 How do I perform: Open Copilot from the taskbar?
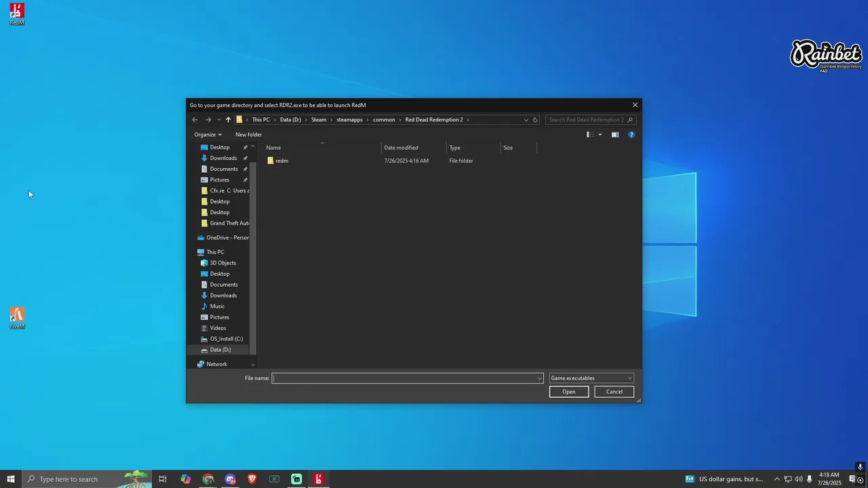tap(186, 479)
